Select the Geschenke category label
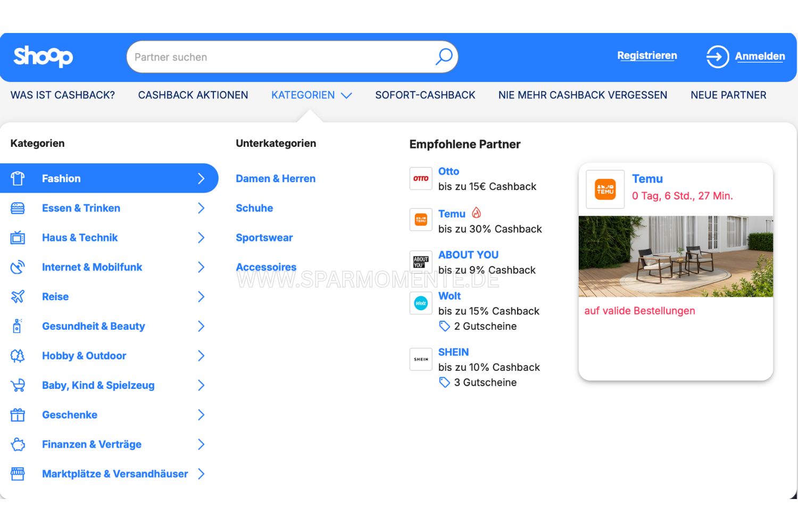The height and width of the screenshot is (532, 798). (70, 414)
